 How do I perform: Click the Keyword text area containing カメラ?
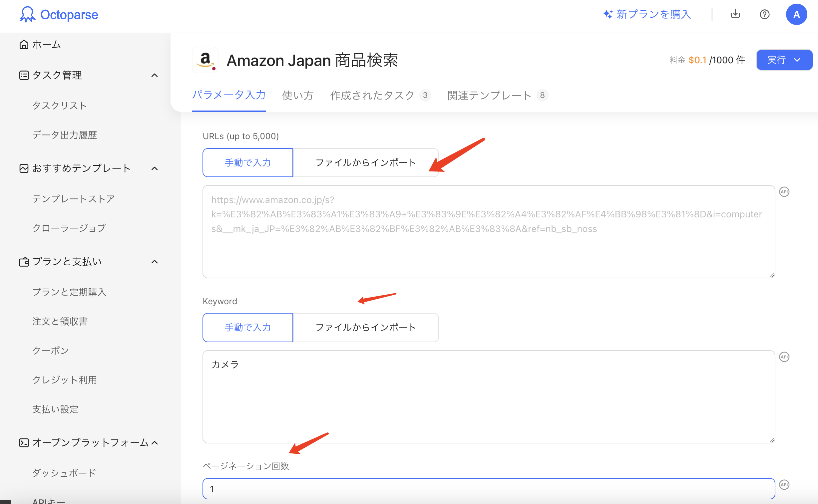point(489,397)
